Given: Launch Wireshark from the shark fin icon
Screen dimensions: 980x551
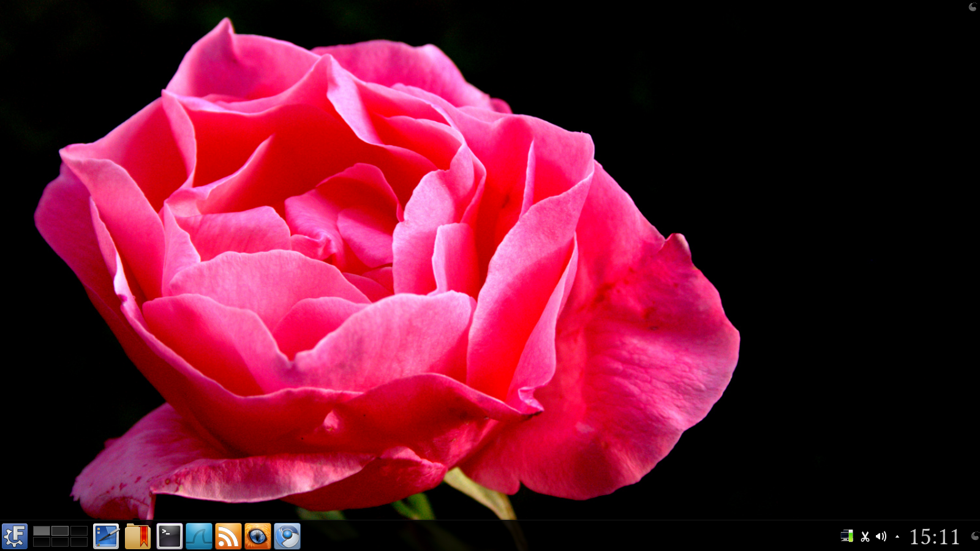Looking at the screenshot, I should coord(198,536).
